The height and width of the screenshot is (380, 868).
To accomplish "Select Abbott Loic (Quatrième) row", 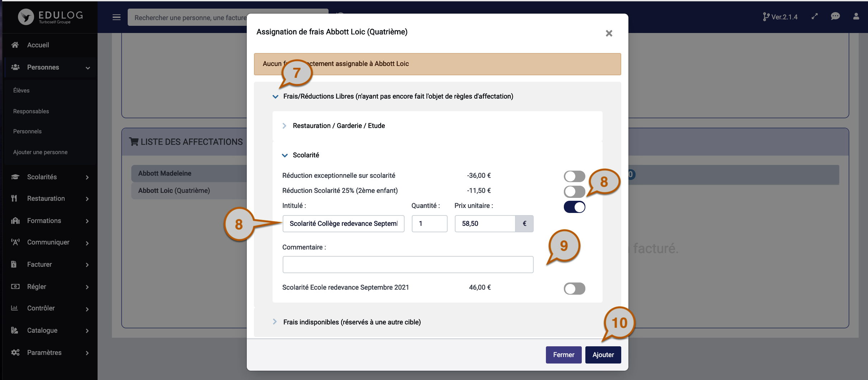I will (189, 190).
